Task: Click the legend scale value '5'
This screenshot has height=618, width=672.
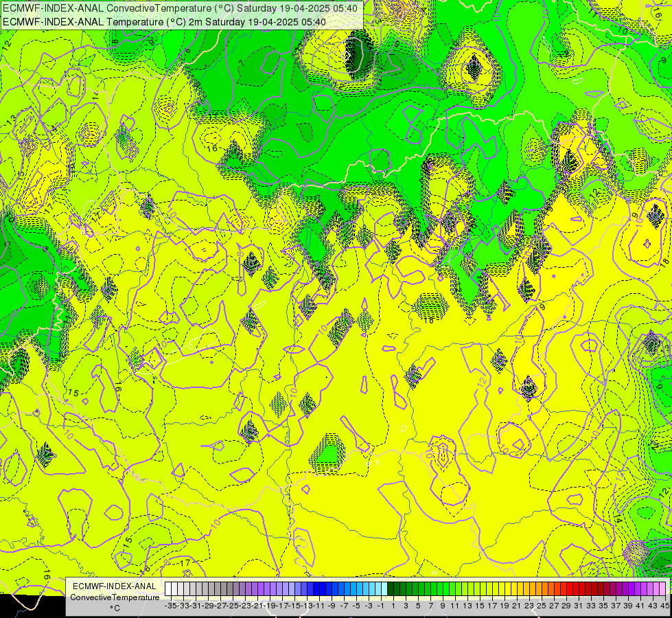Action: coord(418,606)
